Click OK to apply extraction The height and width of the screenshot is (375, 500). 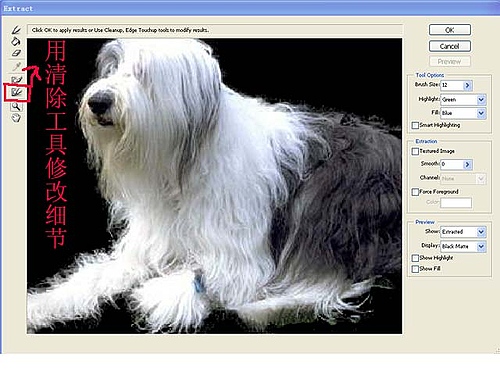tap(450, 30)
